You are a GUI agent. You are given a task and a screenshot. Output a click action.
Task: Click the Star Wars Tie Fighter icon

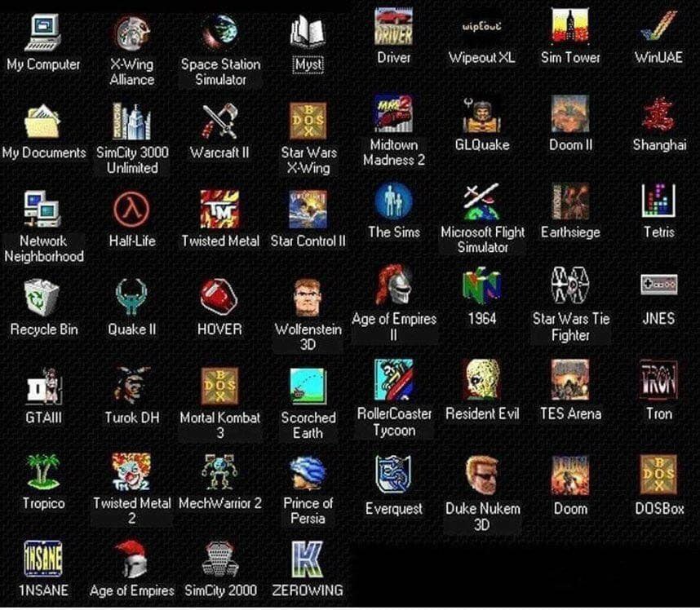click(570, 285)
